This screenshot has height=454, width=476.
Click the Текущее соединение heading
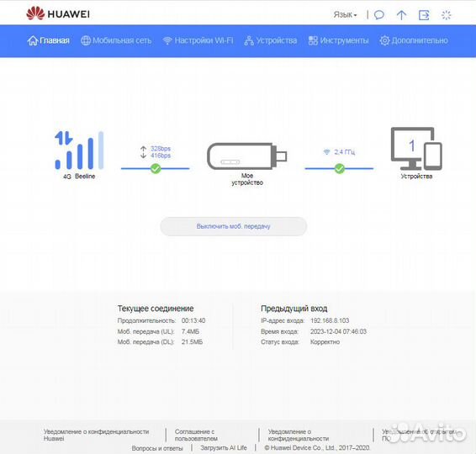[156, 309]
